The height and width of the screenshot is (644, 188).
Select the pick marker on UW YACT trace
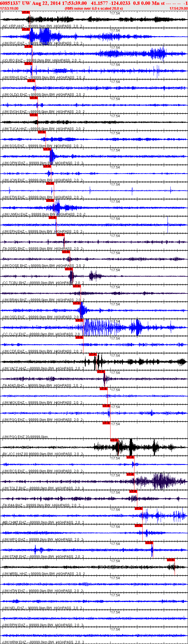[x=93, y=355]
